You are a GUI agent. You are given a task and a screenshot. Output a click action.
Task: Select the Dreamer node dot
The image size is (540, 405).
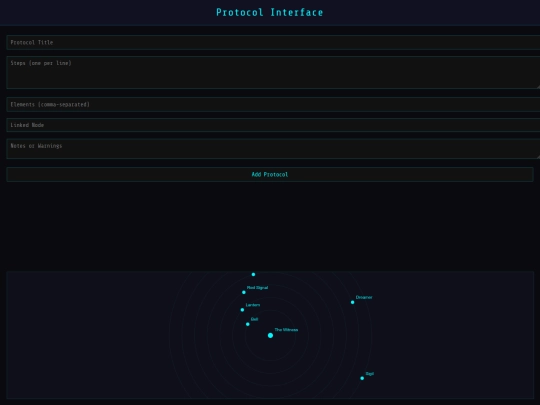click(352, 302)
